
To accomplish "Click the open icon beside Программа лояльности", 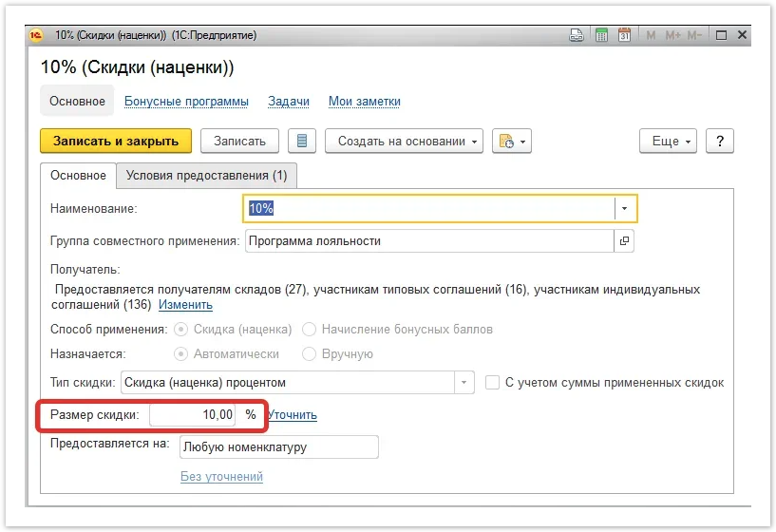I will 624,241.
